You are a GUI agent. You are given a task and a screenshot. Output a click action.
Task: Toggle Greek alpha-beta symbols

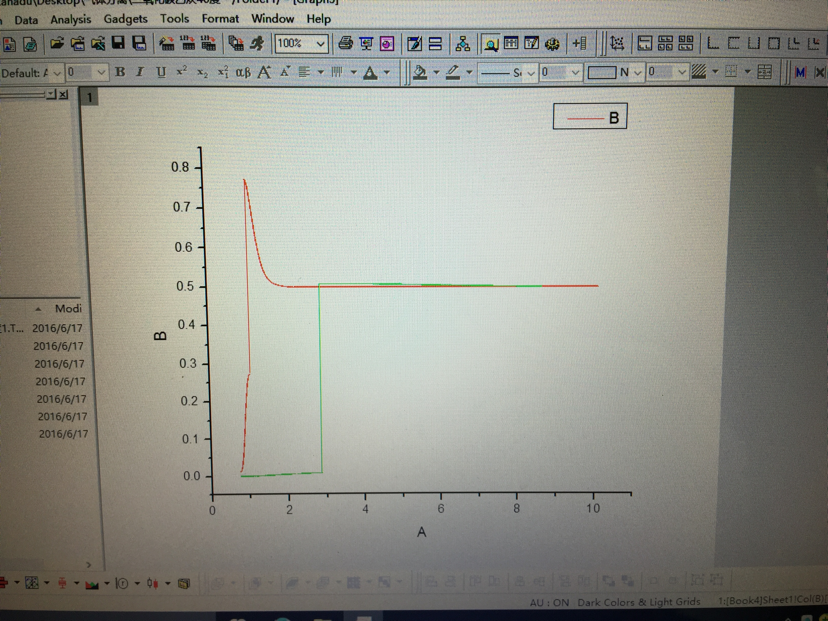pyautogui.click(x=243, y=72)
